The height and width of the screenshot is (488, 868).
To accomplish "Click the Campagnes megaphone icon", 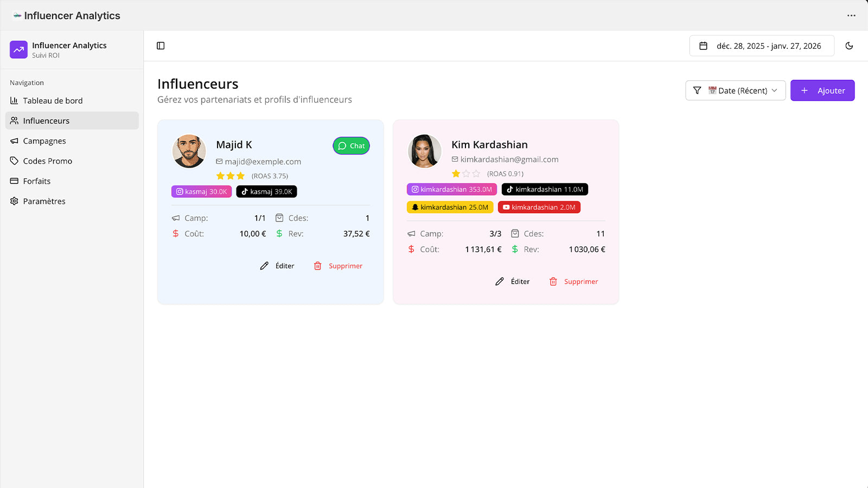I will (x=14, y=140).
